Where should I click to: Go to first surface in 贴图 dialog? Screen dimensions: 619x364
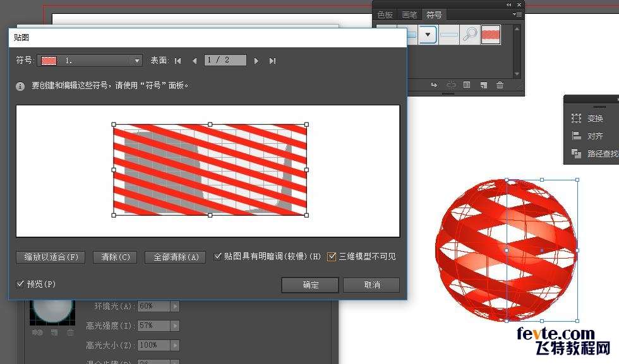[178, 61]
